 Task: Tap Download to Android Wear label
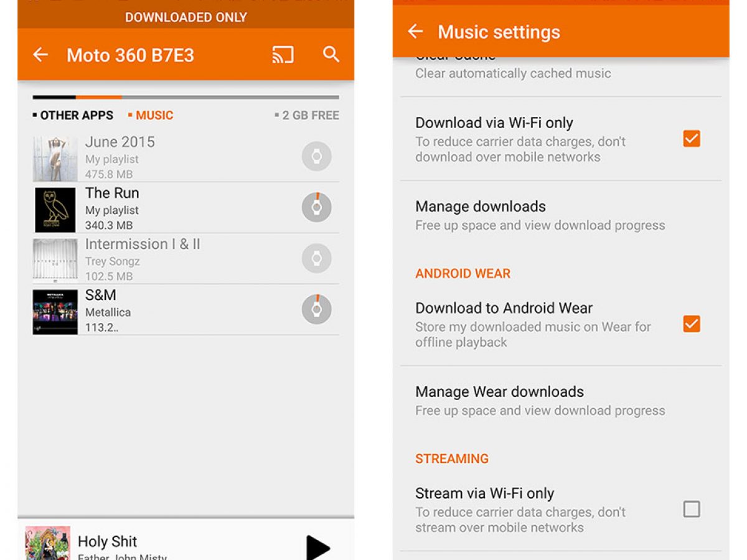[504, 308]
